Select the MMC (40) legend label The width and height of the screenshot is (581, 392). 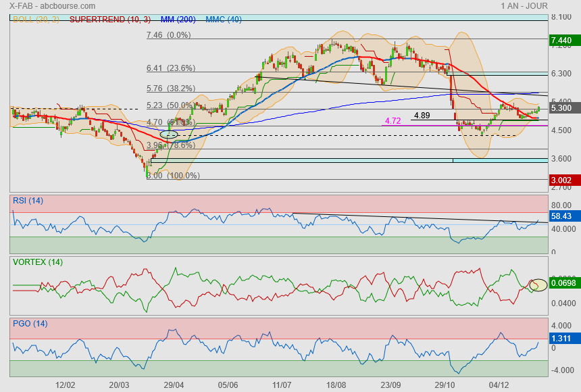coord(224,20)
